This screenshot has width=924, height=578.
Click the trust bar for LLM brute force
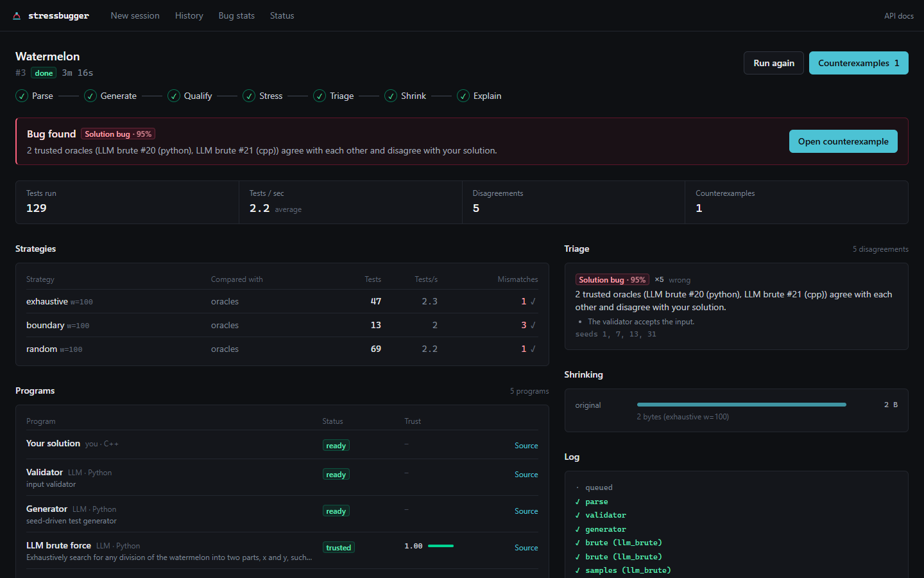pyautogui.click(x=441, y=546)
